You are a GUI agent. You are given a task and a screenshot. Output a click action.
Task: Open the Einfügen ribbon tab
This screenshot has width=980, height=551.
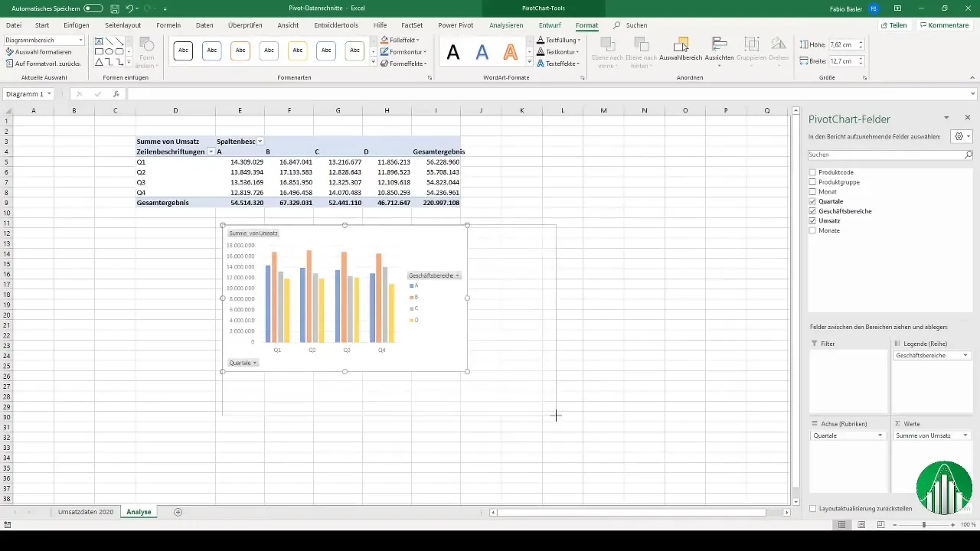[77, 25]
